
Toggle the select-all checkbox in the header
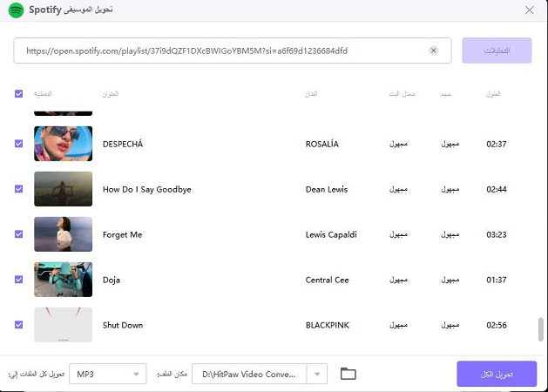coord(19,93)
